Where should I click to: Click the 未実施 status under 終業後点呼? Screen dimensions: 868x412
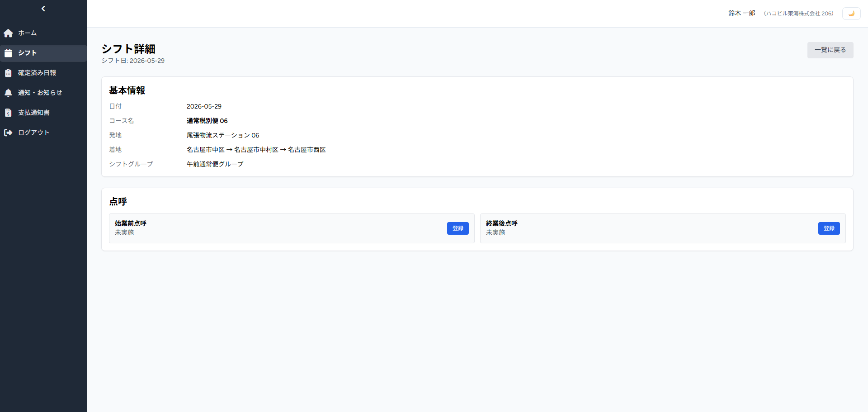pyautogui.click(x=495, y=232)
